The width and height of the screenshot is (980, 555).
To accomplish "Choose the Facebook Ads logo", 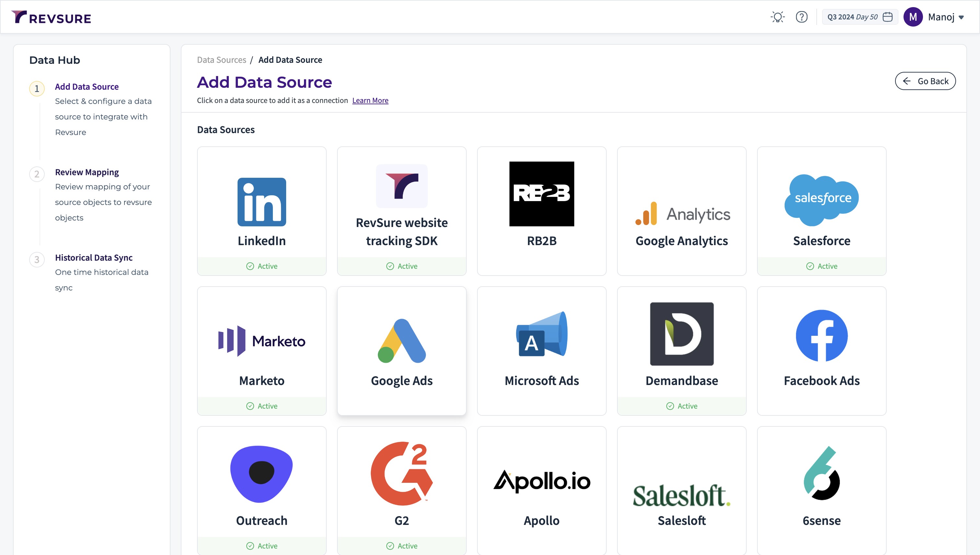I will point(821,335).
